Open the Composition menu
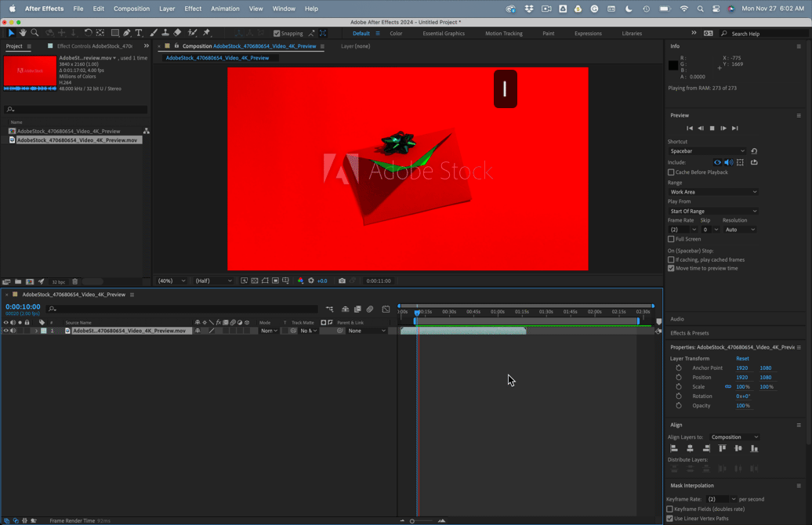This screenshot has height=525, width=812. pyautogui.click(x=132, y=9)
